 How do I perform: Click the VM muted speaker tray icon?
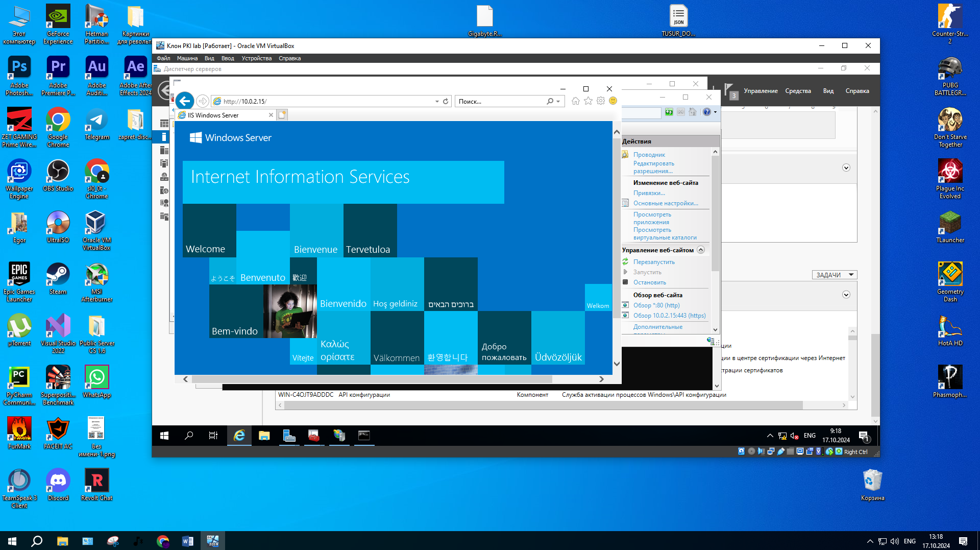tap(795, 436)
